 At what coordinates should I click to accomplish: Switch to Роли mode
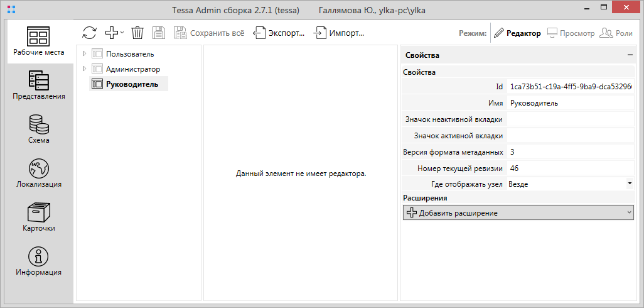(x=616, y=33)
